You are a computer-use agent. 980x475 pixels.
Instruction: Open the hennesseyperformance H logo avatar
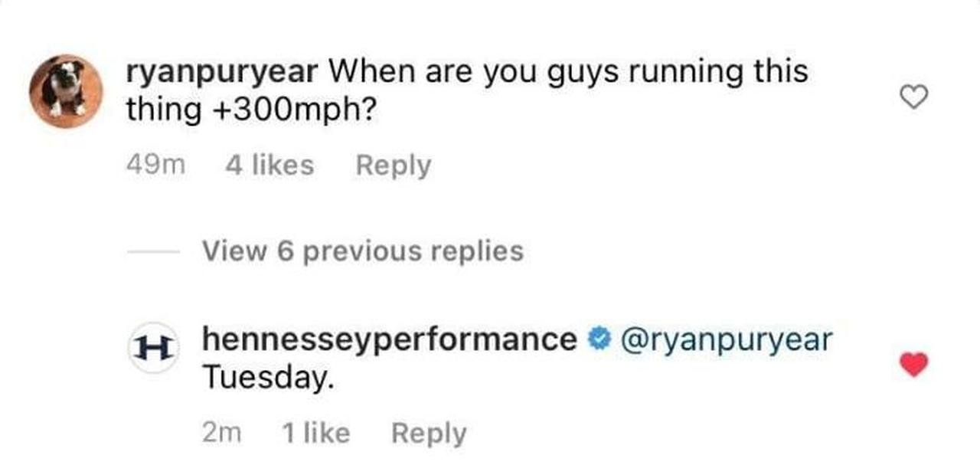(152, 348)
